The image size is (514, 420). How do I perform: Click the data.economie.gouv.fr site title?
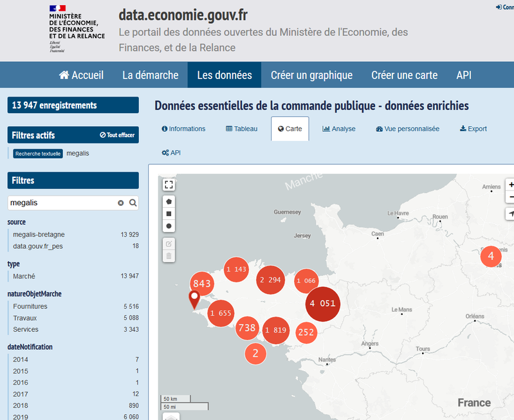point(183,15)
